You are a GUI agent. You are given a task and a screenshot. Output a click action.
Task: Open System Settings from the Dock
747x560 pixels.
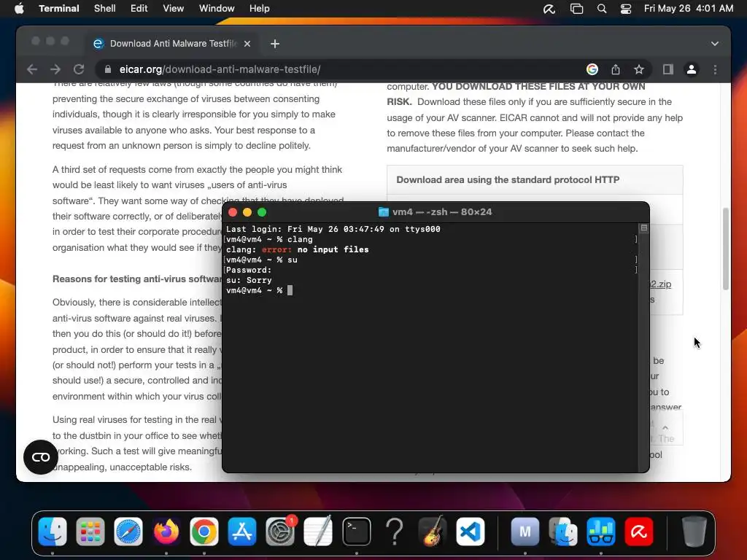[x=280, y=532]
